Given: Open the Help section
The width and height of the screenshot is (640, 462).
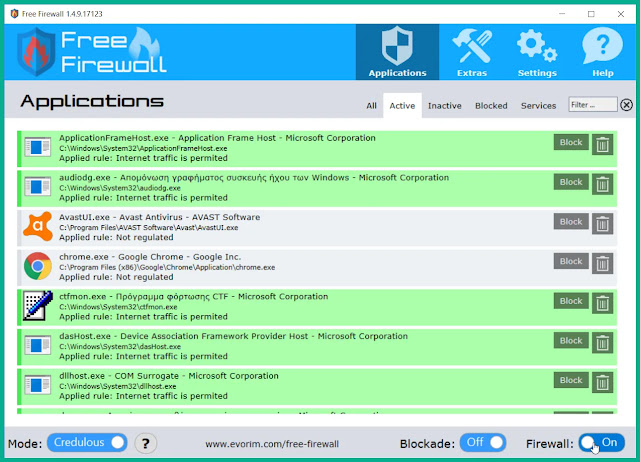Looking at the screenshot, I should click(602, 52).
